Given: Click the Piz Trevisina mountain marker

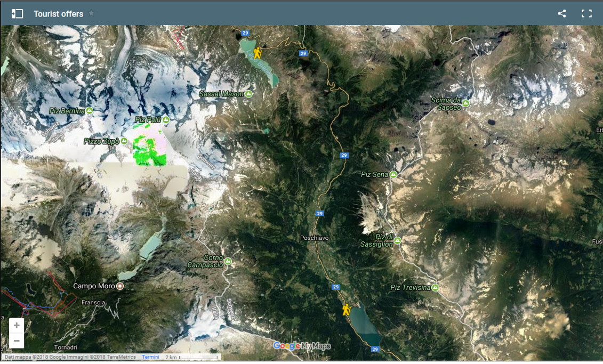Looking at the screenshot, I should click(x=435, y=288).
